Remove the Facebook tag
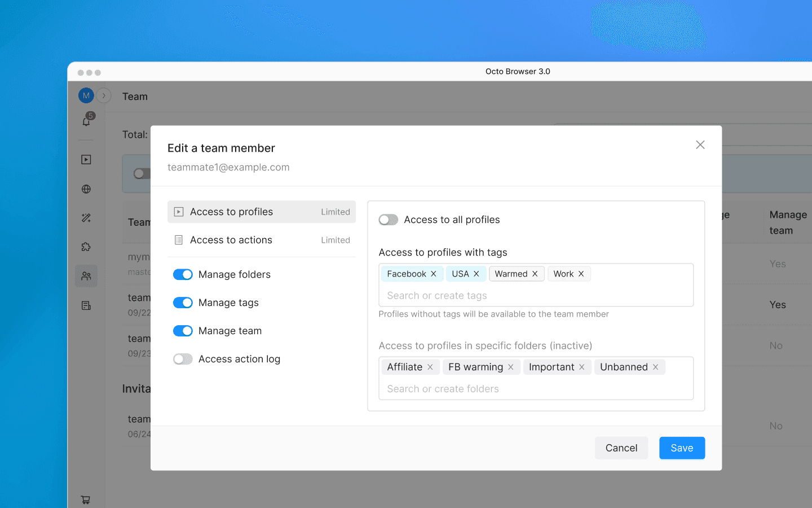The image size is (812, 508). (x=434, y=274)
